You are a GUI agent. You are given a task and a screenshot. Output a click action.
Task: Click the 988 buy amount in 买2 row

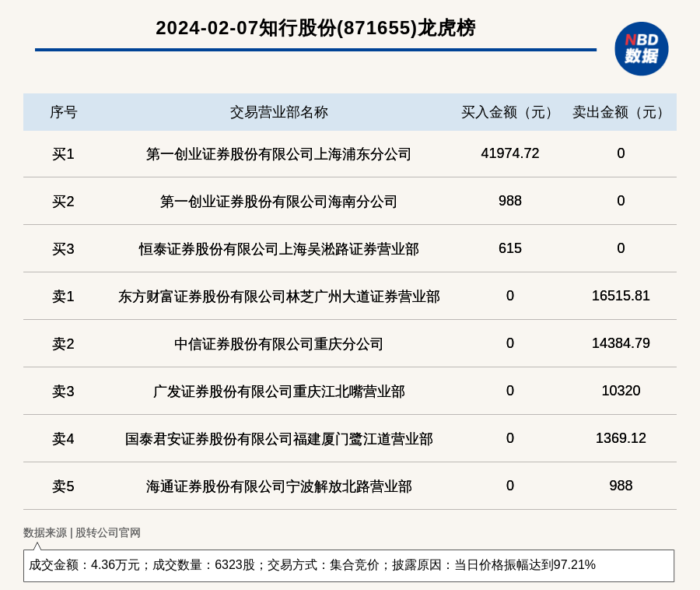(x=509, y=201)
